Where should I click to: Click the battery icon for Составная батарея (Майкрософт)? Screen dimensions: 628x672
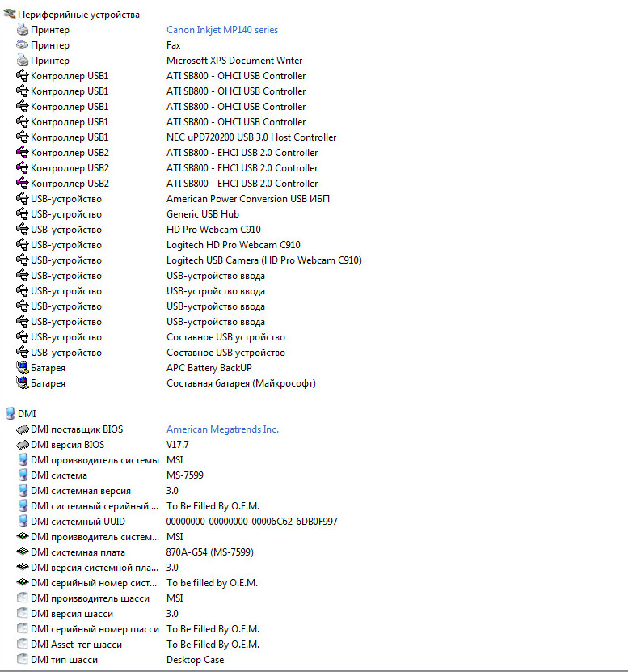pyautogui.click(x=23, y=382)
